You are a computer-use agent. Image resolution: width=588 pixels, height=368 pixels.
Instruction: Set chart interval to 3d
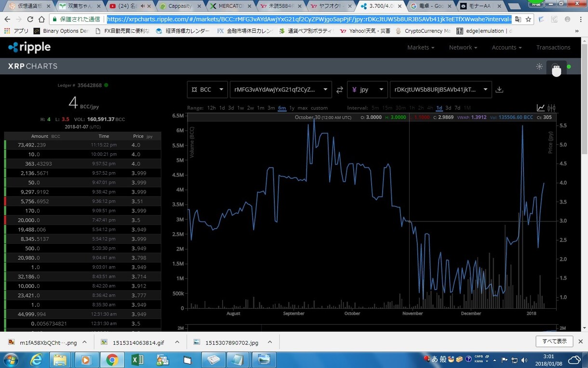[448, 108]
